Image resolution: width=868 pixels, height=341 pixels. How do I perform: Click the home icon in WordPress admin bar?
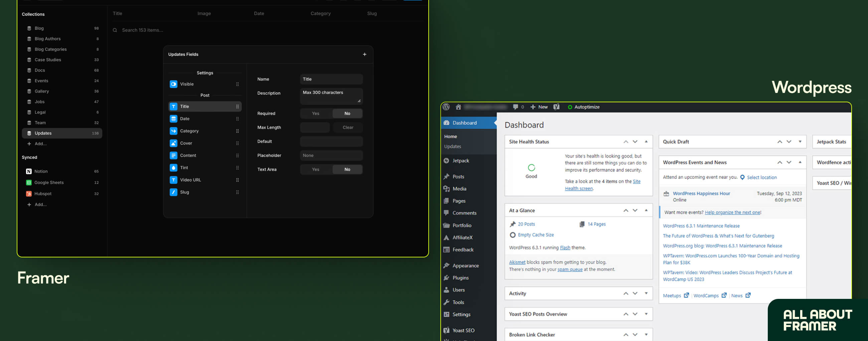(x=458, y=107)
